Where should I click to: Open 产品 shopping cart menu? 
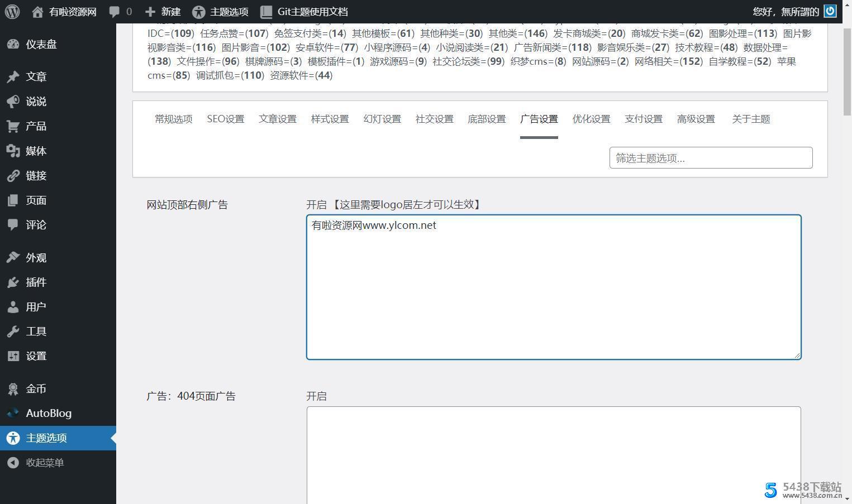point(36,126)
